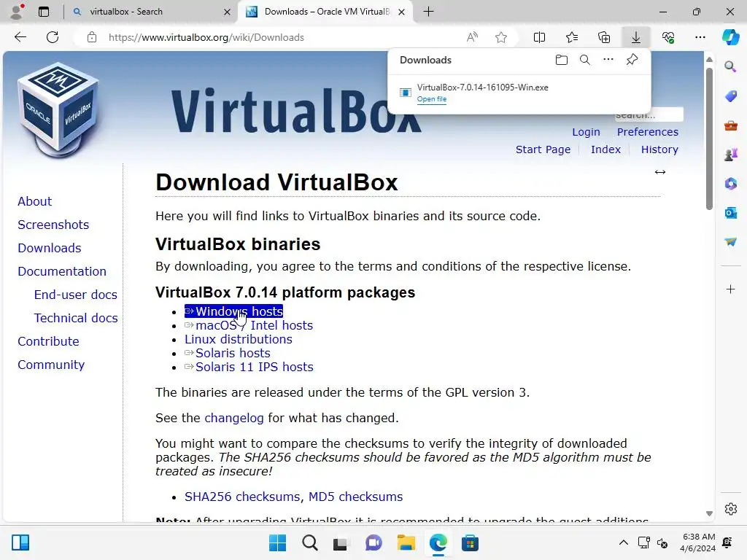Open SHA256 checksums link
This screenshot has width=747, height=560.
click(x=242, y=497)
